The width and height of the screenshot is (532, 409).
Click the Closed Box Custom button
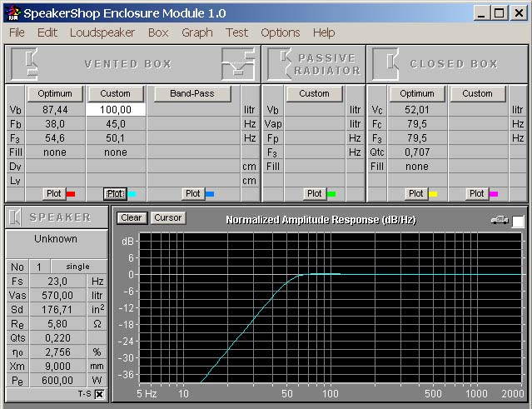coord(477,93)
